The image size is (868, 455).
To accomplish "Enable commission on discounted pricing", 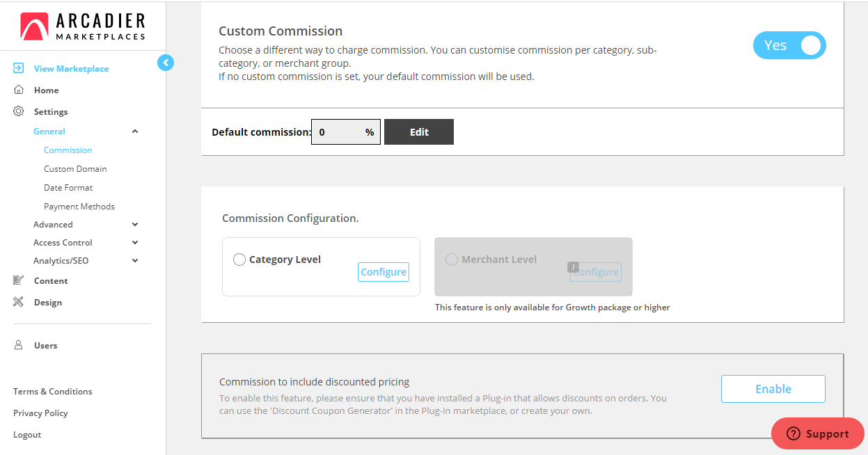I will pos(773,389).
